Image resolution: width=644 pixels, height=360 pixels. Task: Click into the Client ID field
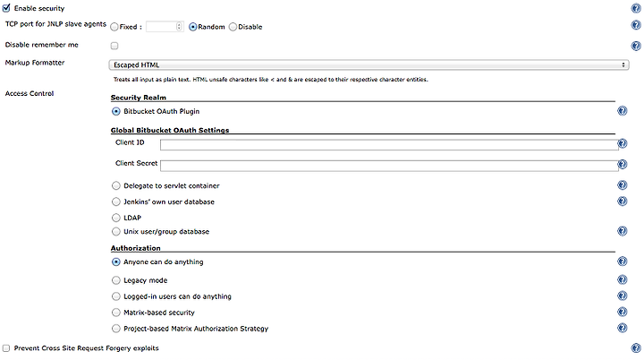[389, 144]
